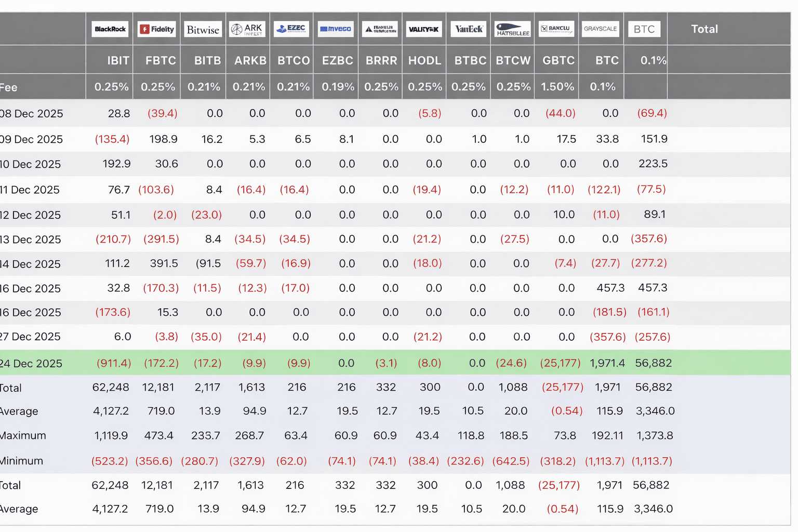Select the 12 Dec 2025 row label
Screen dimensions: 798x532
[31, 215]
